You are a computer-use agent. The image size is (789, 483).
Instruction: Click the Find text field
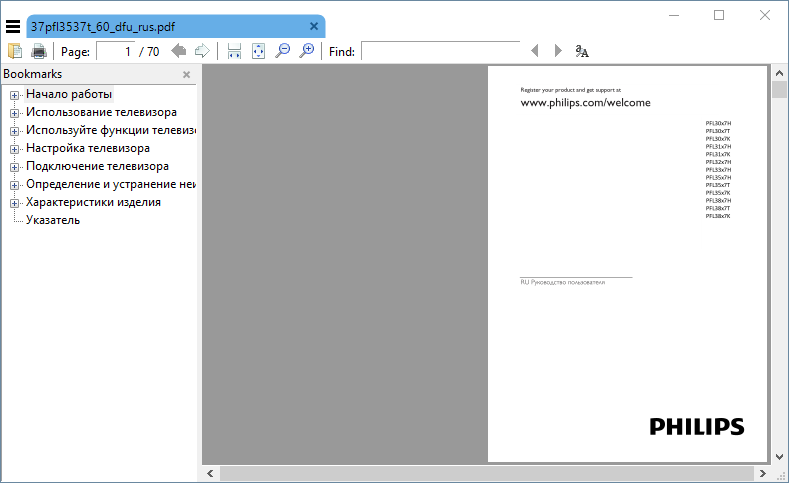point(441,51)
